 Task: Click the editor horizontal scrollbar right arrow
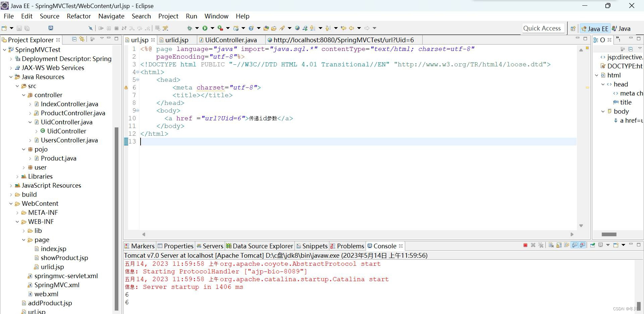point(572,234)
